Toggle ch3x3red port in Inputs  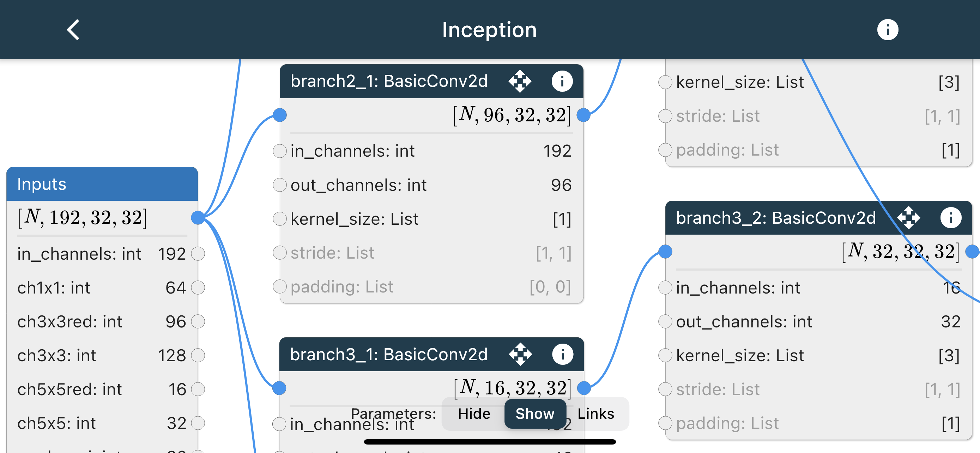(198, 321)
